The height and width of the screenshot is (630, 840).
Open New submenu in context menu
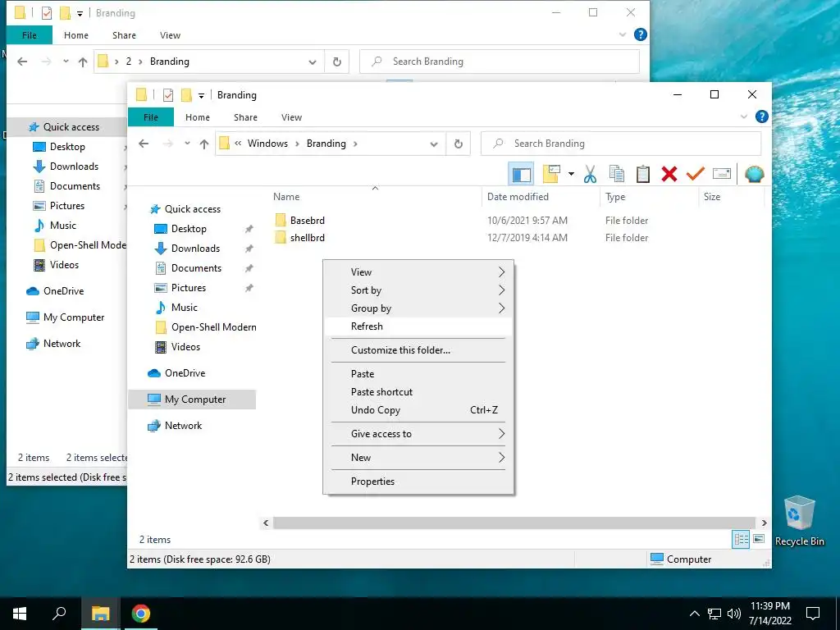(x=418, y=458)
